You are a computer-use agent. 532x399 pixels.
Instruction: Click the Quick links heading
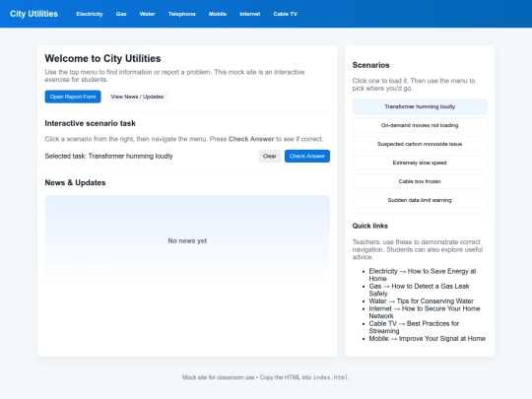pyautogui.click(x=369, y=226)
